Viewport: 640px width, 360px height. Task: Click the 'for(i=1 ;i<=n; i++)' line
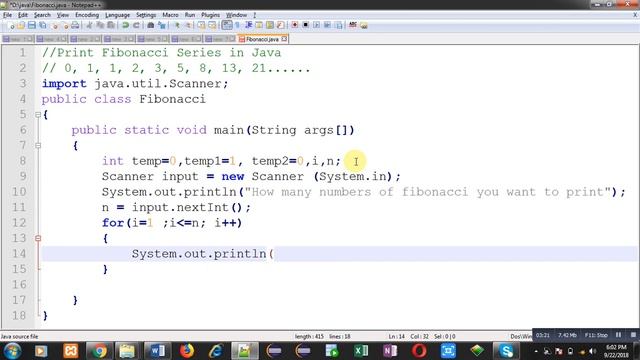172,223
